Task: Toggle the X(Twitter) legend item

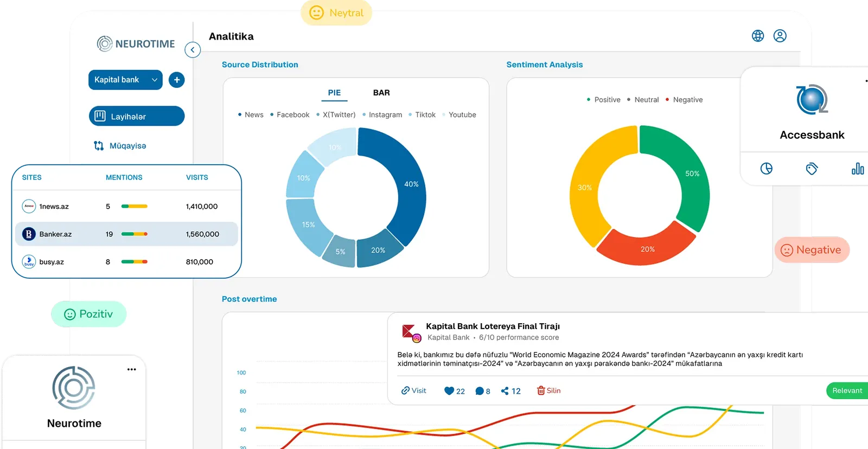Action: tap(336, 115)
